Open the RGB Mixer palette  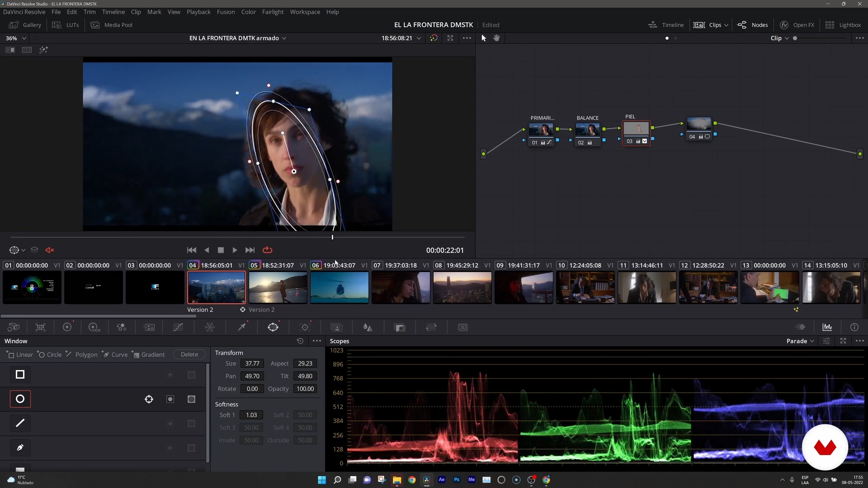click(121, 327)
